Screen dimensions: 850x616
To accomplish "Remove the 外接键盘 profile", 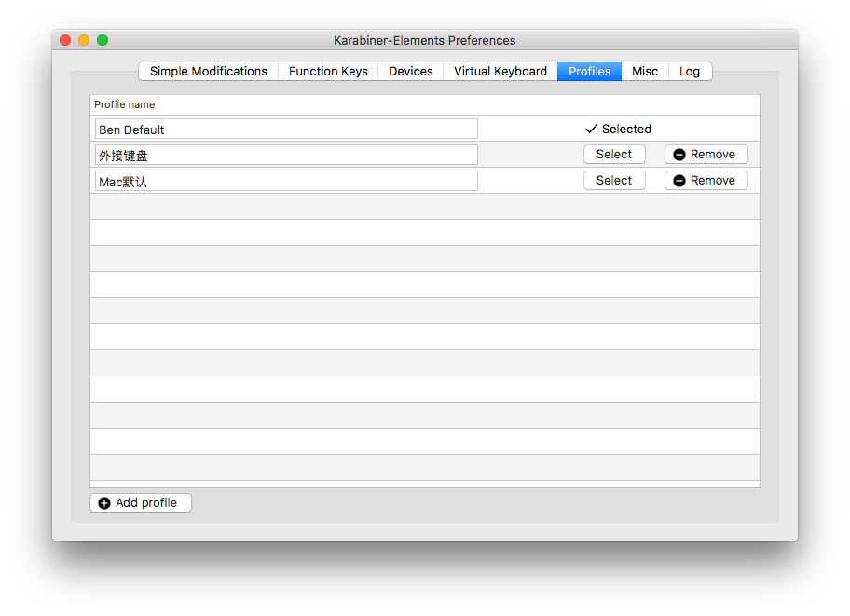I will 706,155.
